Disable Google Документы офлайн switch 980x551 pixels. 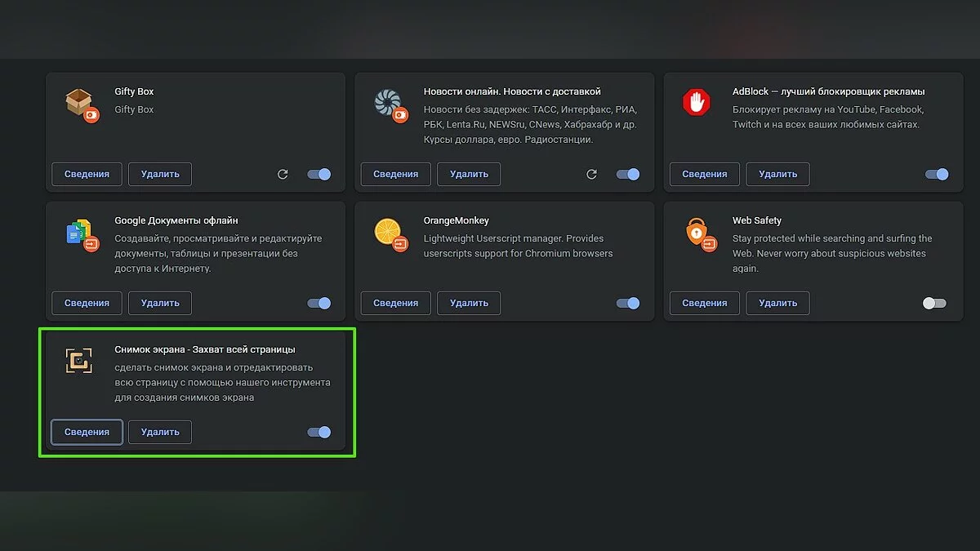[x=319, y=303]
